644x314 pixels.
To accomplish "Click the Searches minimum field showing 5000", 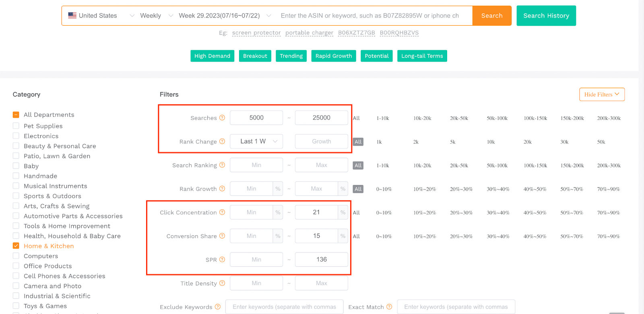I will 256,118.
